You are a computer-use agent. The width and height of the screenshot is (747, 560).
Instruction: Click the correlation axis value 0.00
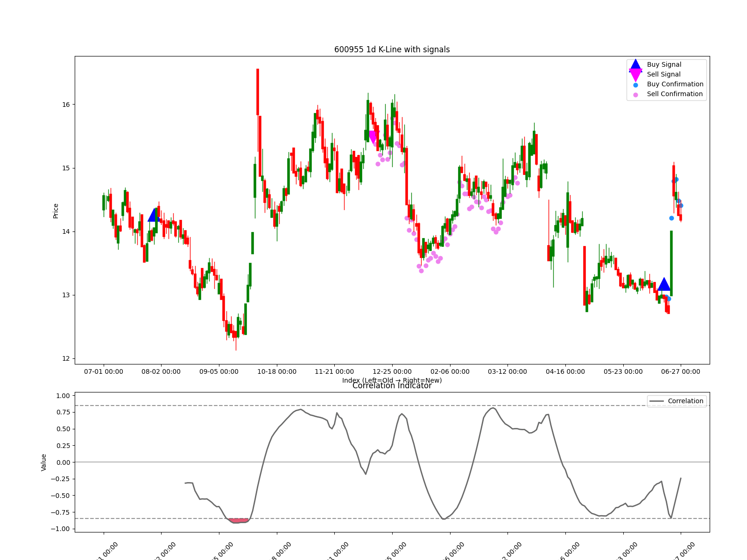[63, 462]
